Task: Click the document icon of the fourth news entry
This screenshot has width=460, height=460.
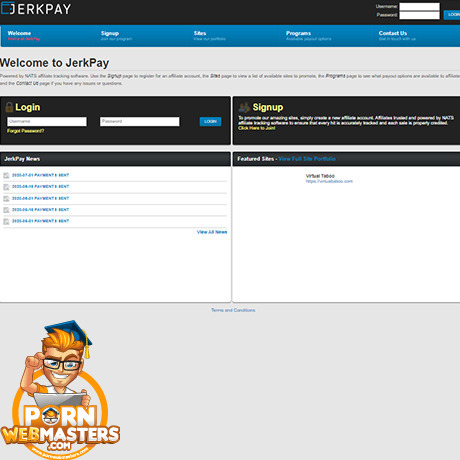Action: 6,210
